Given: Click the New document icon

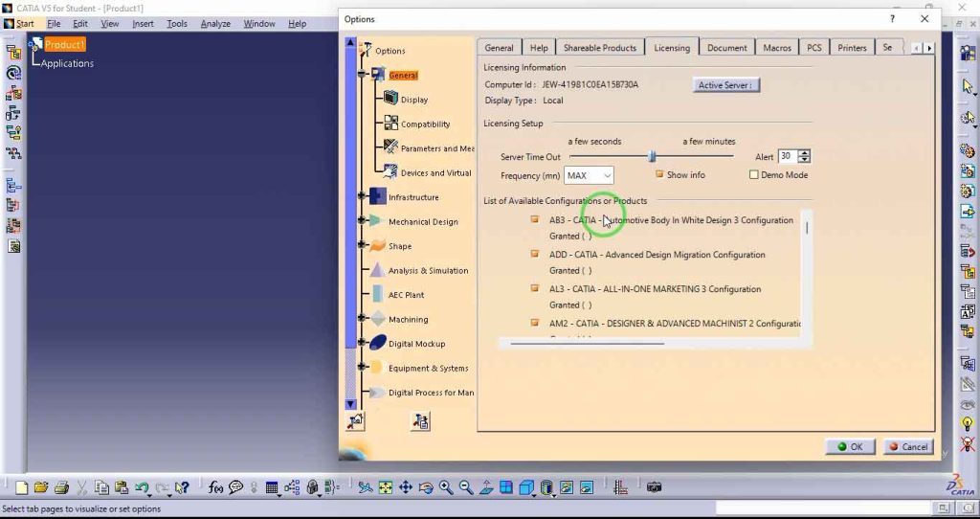Looking at the screenshot, I should (x=21, y=487).
